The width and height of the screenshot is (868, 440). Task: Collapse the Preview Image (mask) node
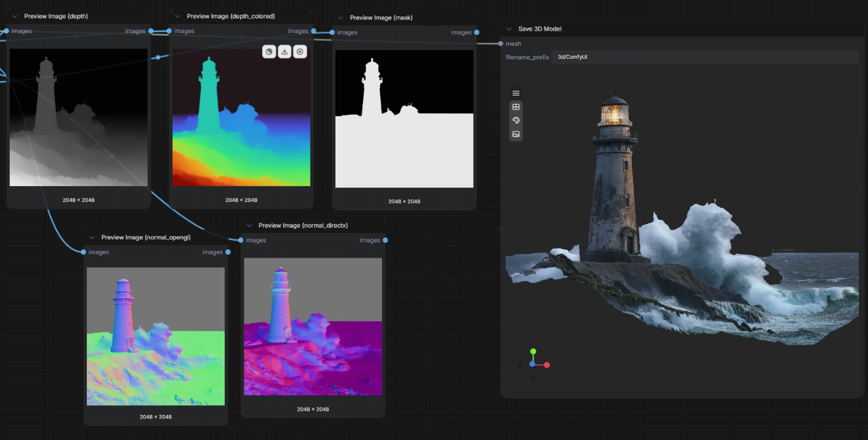click(340, 18)
